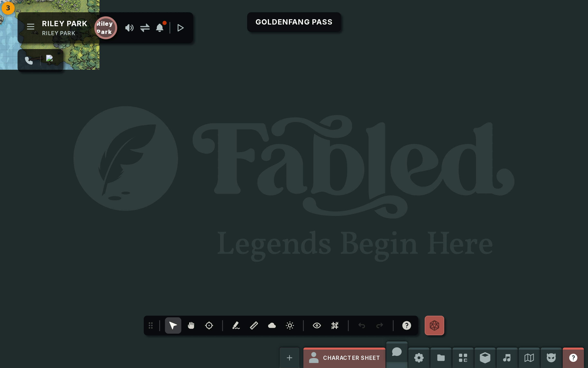Screen dimensions: 588x368
Task: Open the music note tab
Action: (x=507, y=358)
